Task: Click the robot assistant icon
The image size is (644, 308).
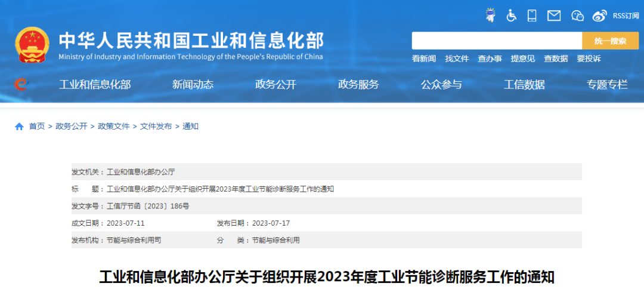Action: coord(490,16)
